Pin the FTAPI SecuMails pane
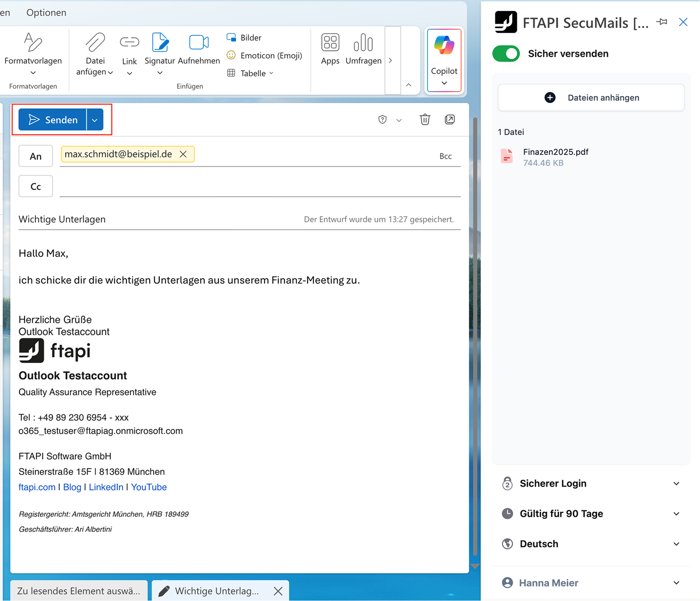This screenshot has width=700, height=601. pos(662,22)
